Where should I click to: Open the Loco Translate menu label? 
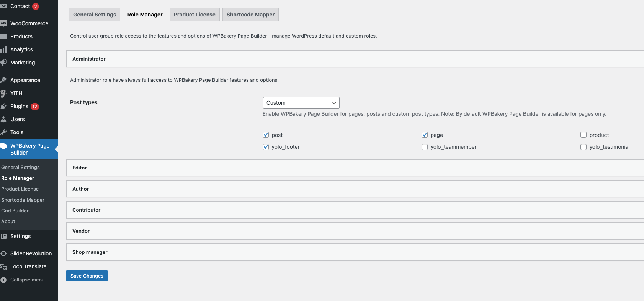[x=28, y=266]
